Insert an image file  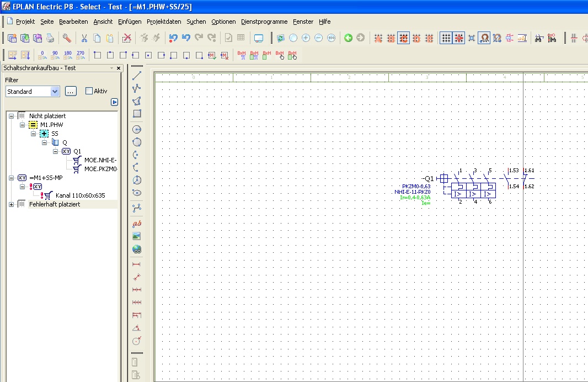(x=137, y=236)
